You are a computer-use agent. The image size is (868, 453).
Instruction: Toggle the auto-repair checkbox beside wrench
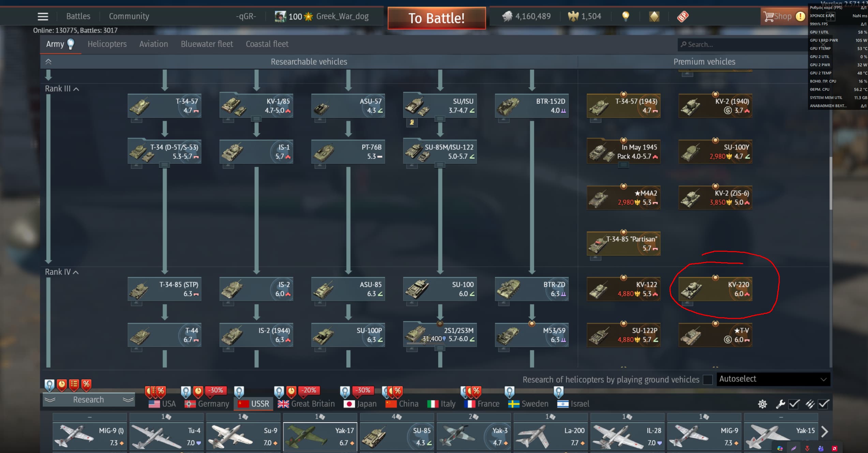click(794, 404)
